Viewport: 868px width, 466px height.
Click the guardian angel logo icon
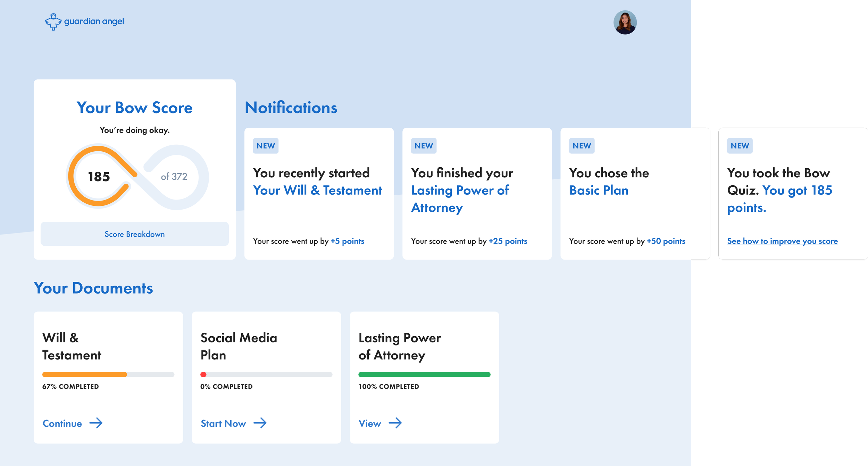pyautogui.click(x=53, y=22)
